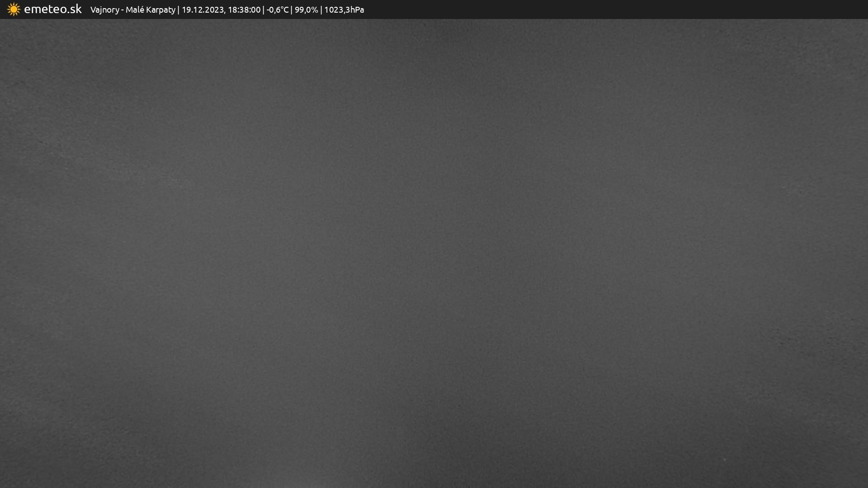Click the 18:38:00 timestamp
Screen dimensions: 868x488
point(244,10)
